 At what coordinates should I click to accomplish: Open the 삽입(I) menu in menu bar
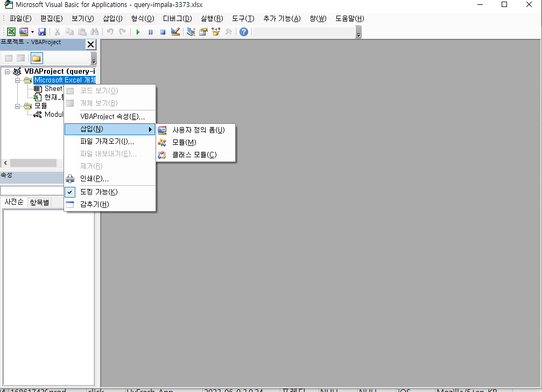[x=112, y=18]
